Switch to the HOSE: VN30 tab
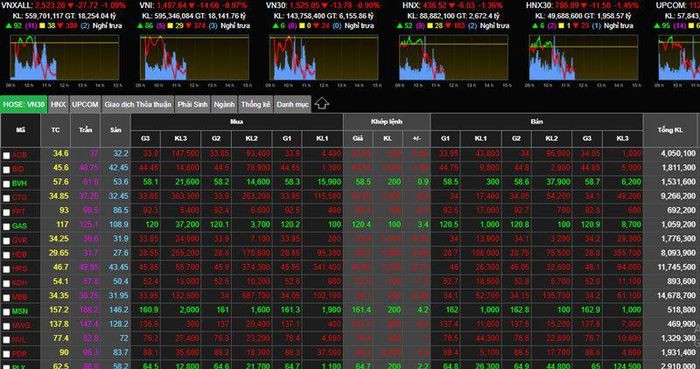The height and width of the screenshot is (369, 700). click(x=24, y=104)
